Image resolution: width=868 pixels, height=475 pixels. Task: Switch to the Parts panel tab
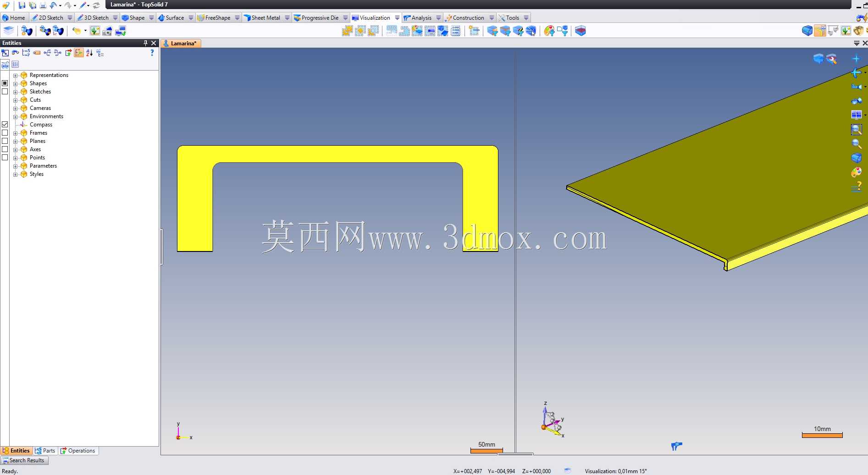45,451
